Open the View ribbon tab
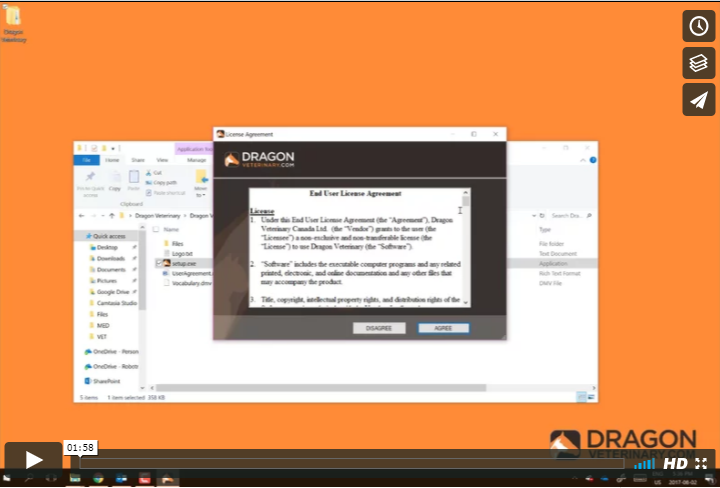Viewport: 720px width, 488px height. pos(162,160)
